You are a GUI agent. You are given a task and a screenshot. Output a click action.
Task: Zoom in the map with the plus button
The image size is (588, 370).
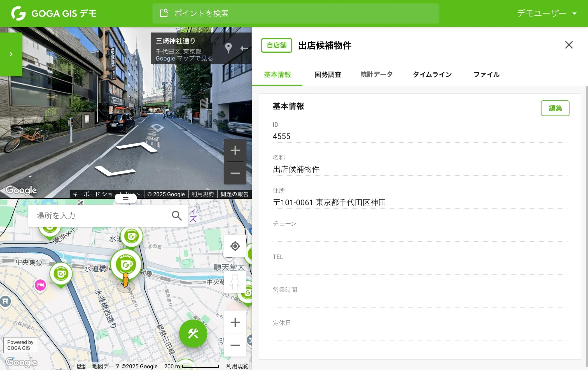(235, 322)
